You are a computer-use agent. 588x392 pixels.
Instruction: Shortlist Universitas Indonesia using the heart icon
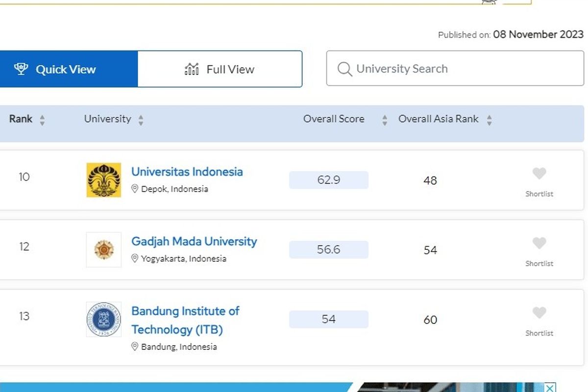coord(539,173)
